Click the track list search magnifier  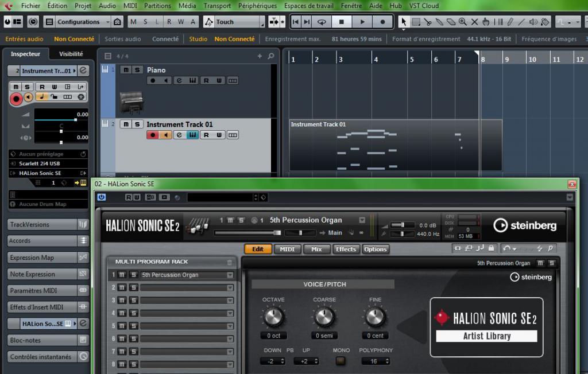pos(271,56)
